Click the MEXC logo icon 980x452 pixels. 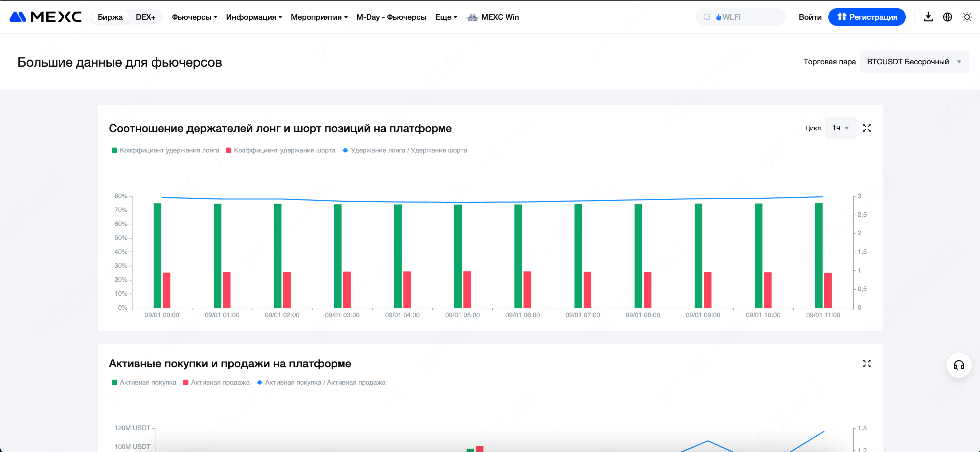coord(18,17)
